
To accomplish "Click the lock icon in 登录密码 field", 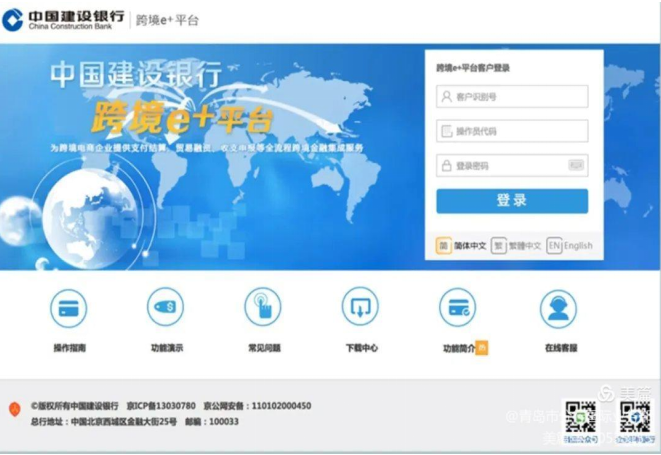I will pos(446,165).
